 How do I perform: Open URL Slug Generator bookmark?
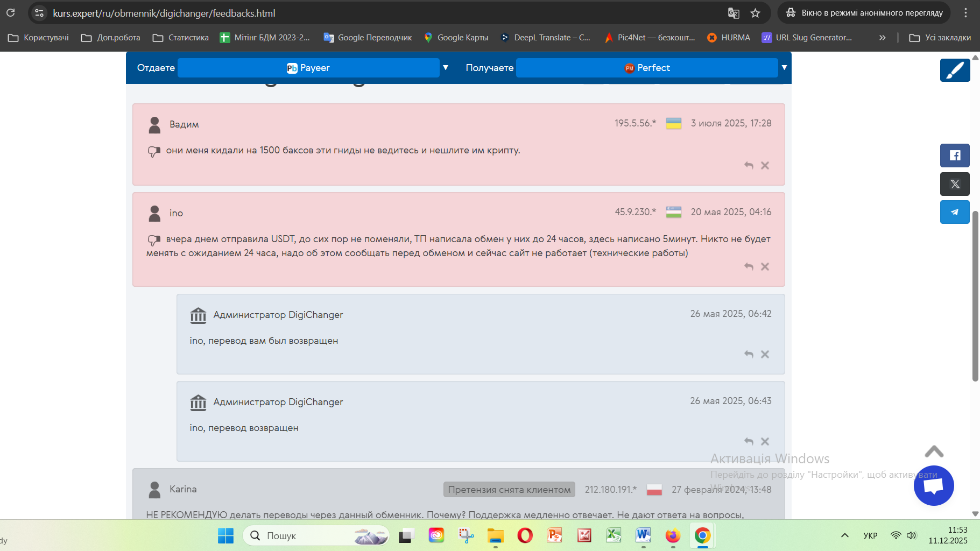(x=807, y=38)
